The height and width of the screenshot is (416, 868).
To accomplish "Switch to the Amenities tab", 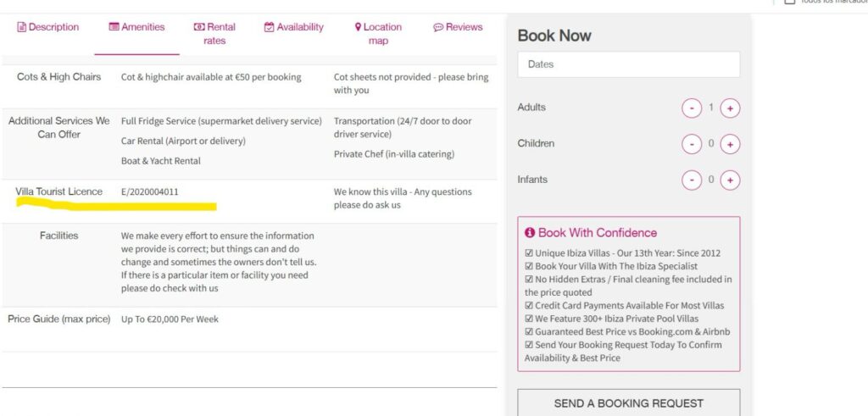I will coord(136,27).
